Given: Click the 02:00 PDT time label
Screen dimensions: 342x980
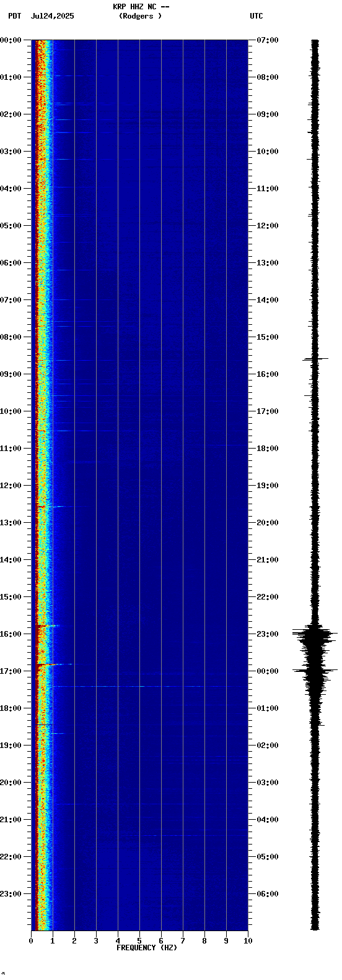Looking at the screenshot, I should [11, 114].
